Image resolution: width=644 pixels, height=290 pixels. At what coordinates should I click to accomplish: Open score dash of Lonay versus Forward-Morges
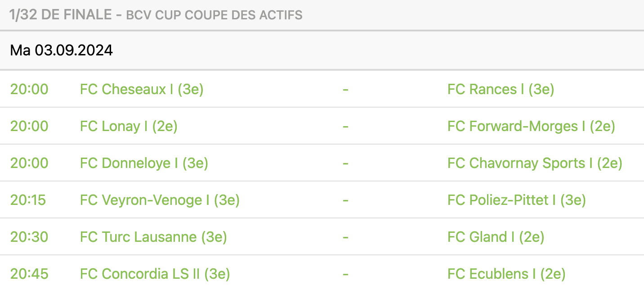pyautogui.click(x=345, y=126)
